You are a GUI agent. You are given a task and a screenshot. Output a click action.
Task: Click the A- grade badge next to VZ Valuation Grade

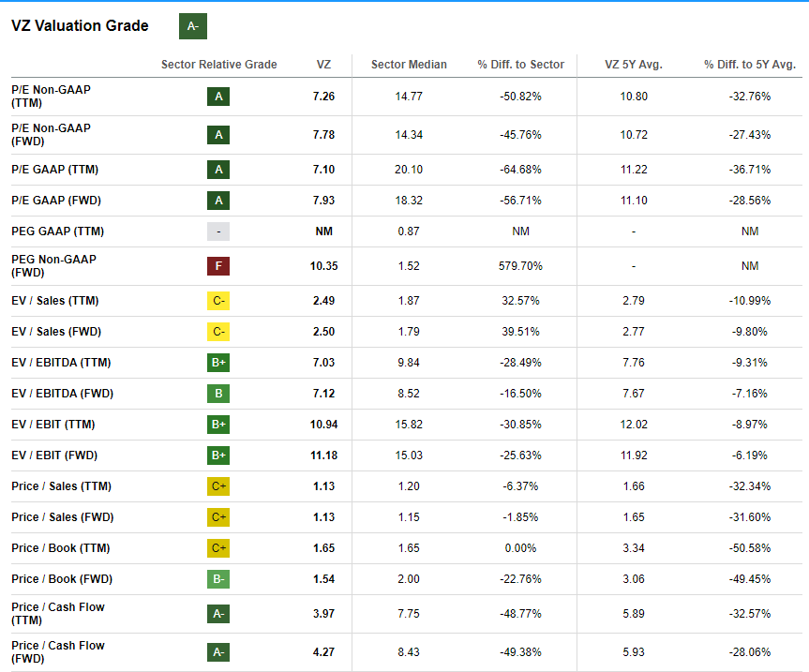click(192, 26)
